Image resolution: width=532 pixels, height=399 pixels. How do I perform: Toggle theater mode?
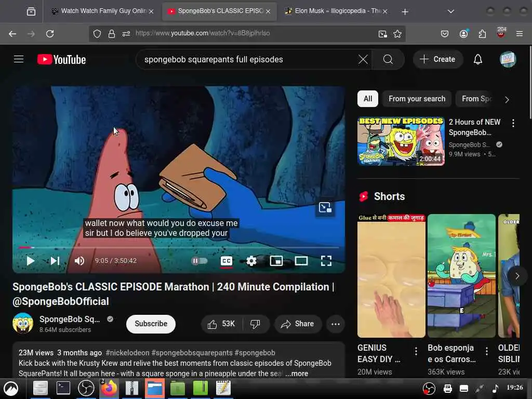click(301, 261)
